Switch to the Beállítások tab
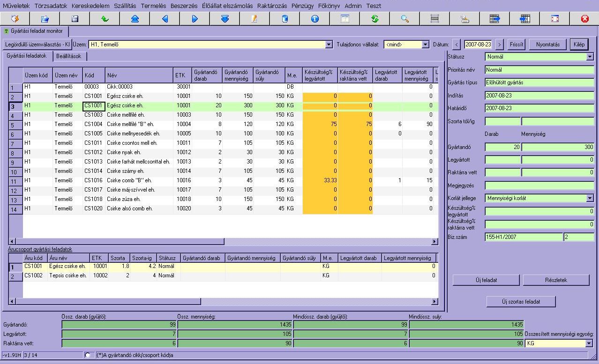 coord(68,56)
